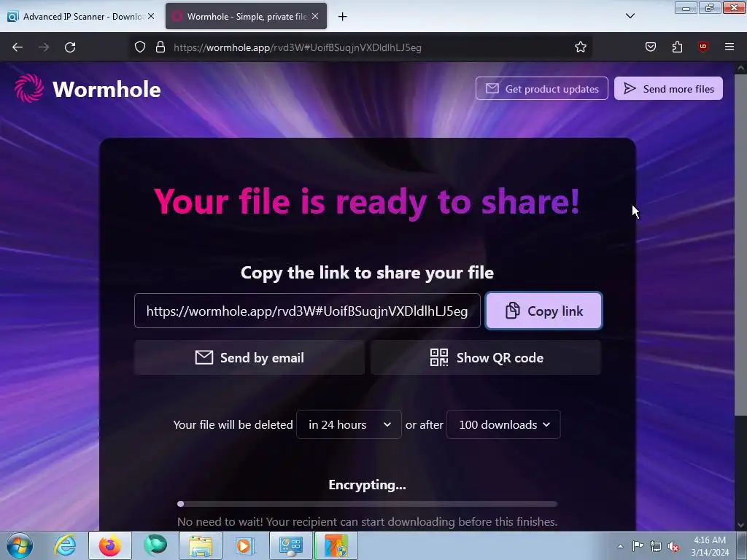
Task: Click the 'Encrypting...' status text
Action: [367, 485]
